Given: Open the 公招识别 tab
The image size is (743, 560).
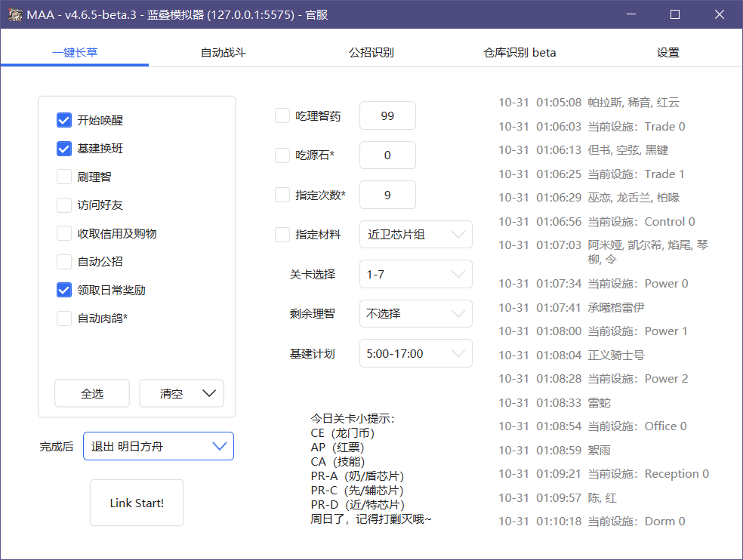Looking at the screenshot, I should click(x=371, y=53).
